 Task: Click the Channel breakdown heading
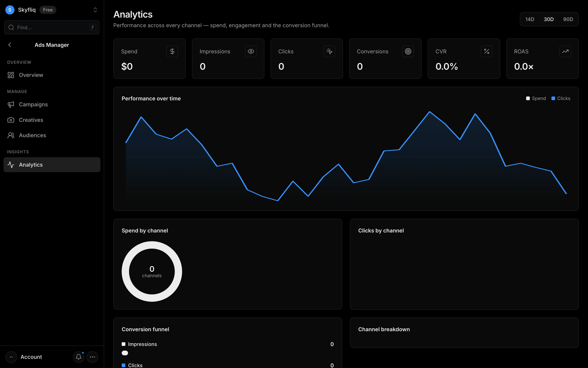pyautogui.click(x=384, y=329)
